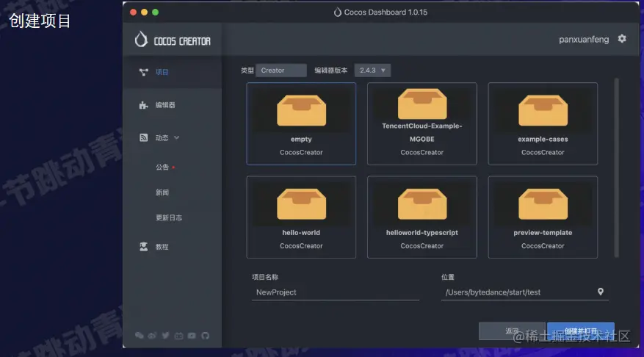The image size is (644, 357).
Task: Click the graduate icon beside 教程
Action: pos(143,247)
